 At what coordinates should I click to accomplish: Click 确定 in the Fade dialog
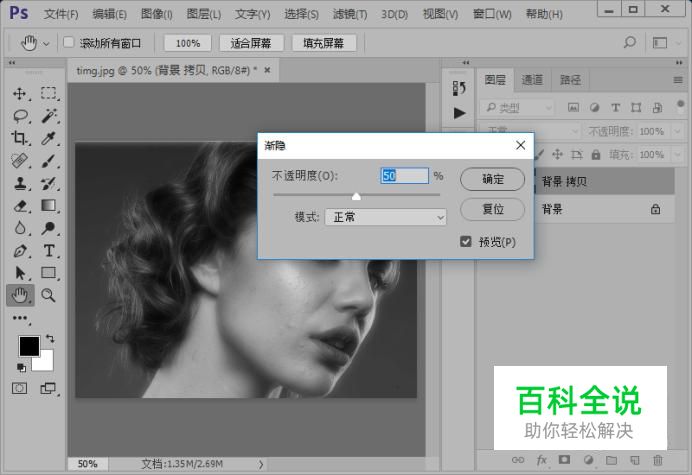(493, 179)
